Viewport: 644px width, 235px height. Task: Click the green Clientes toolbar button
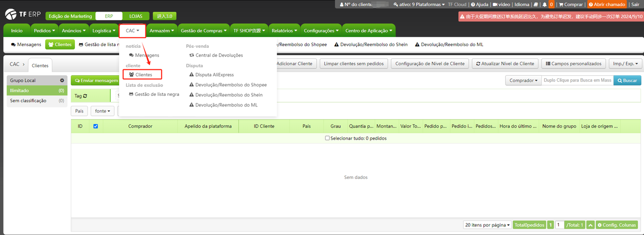coord(60,45)
